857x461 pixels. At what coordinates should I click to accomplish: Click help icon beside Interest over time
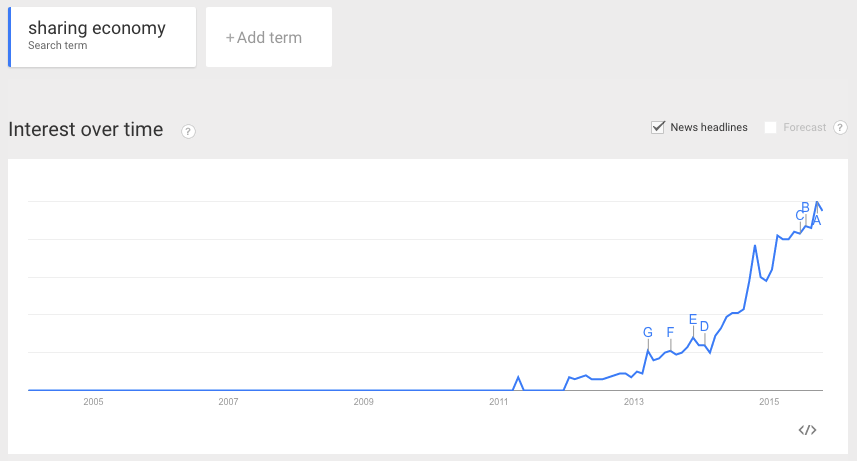(x=188, y=131)
